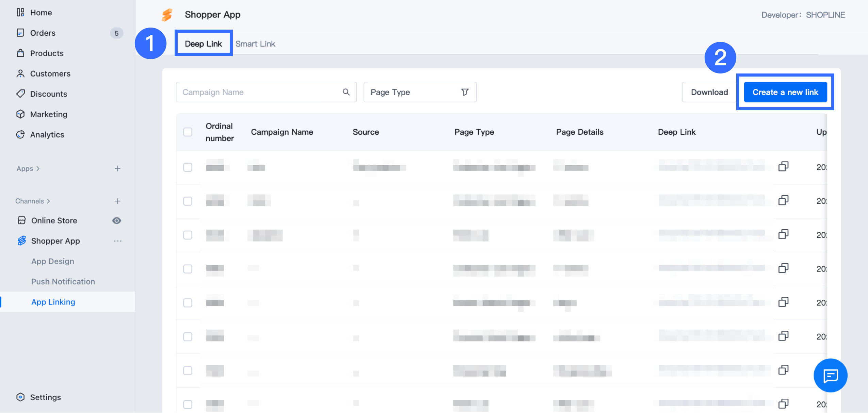Open the live chat support bubble
Screen dimensions: 868x413
pos(830,376)
